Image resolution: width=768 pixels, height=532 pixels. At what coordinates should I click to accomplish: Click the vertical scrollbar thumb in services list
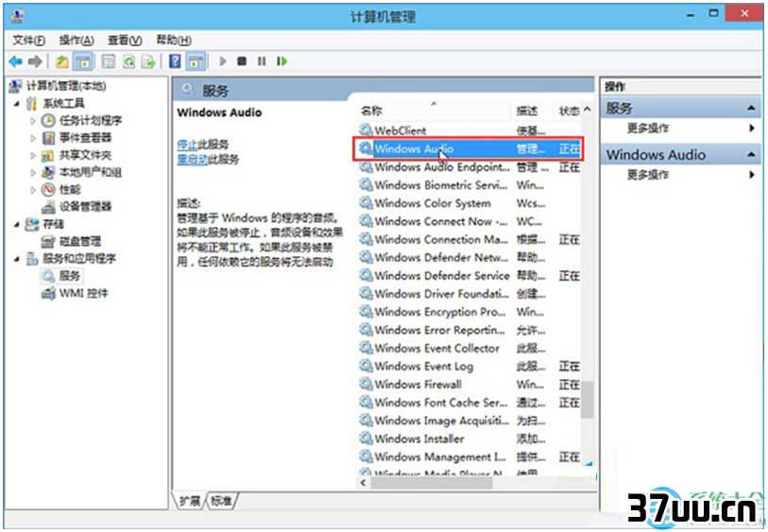tap(588, 400)
